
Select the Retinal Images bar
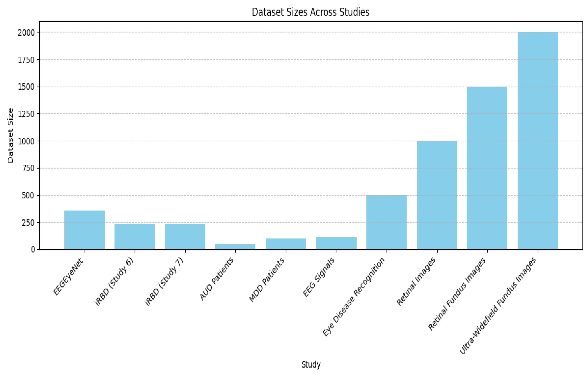[x=437, y=195]
